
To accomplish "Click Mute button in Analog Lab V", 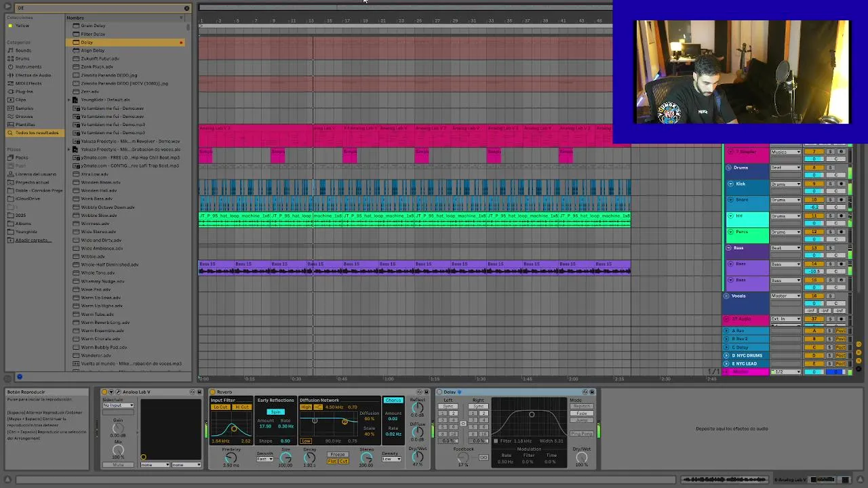I will coord(118,465).
